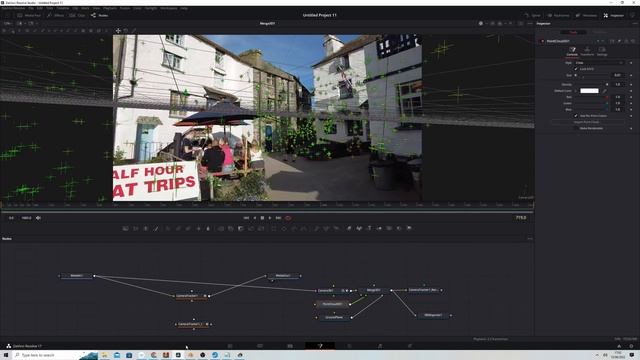Switch to the Fusion page icon

coord(320,346)
